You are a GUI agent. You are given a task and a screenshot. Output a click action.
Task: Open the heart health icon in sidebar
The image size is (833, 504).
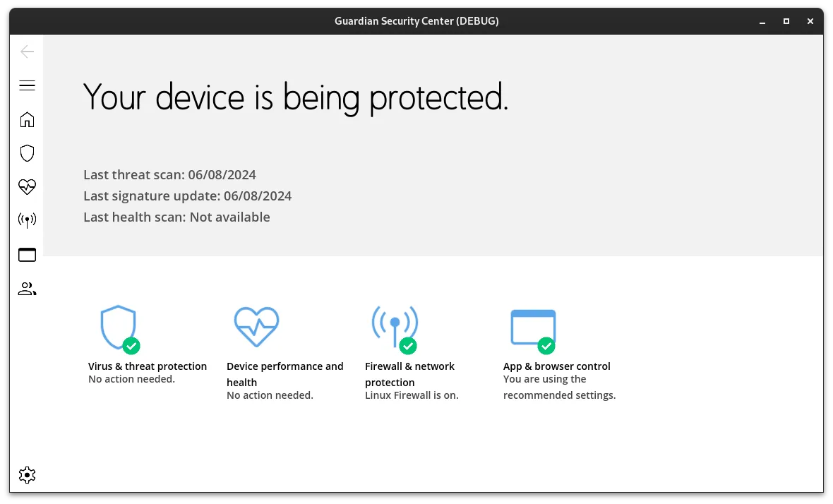pos(27,187)
